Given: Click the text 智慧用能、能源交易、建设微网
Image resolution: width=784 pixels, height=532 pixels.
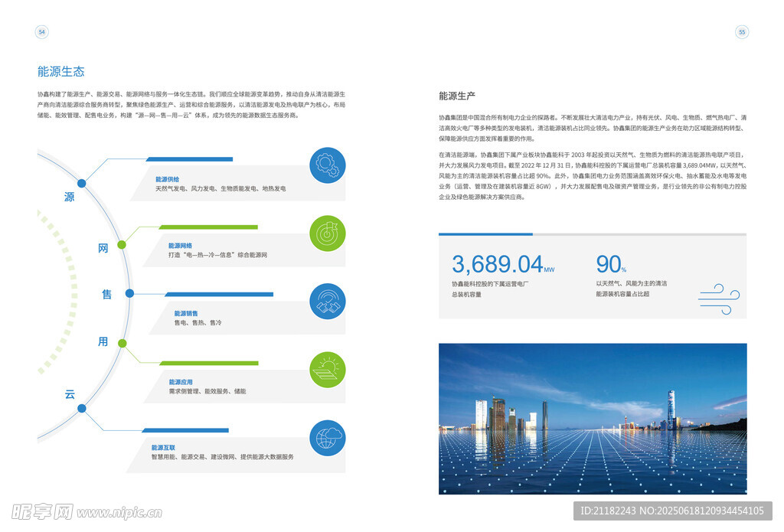Looking at the screenshot, I should [x=193, y=457].
